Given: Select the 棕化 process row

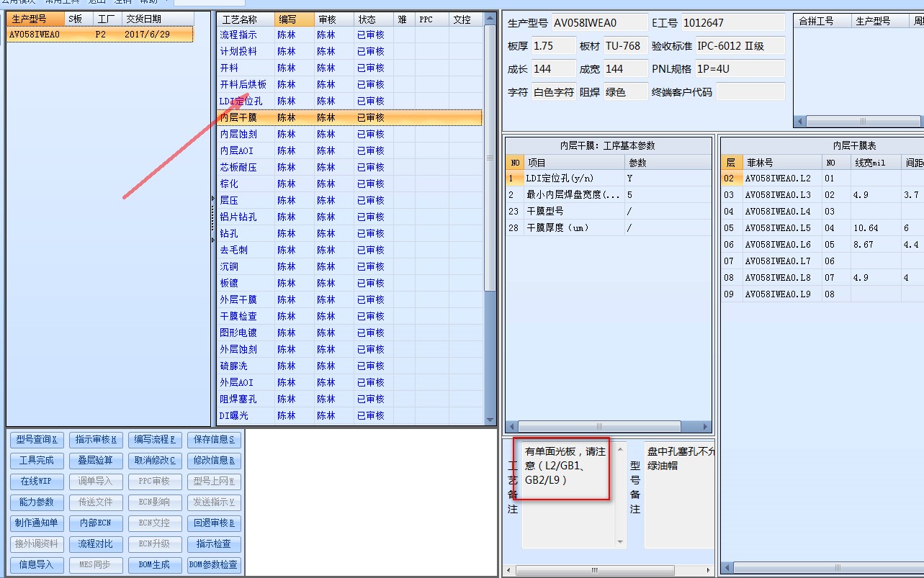Looking at the screenshot, I should click(350, 184).
